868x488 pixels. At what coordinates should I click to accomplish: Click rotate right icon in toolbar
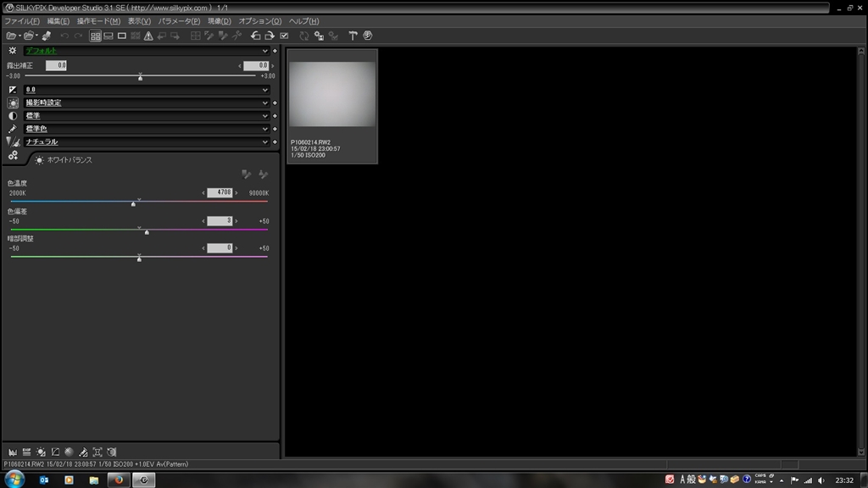[x=270, y=36]
